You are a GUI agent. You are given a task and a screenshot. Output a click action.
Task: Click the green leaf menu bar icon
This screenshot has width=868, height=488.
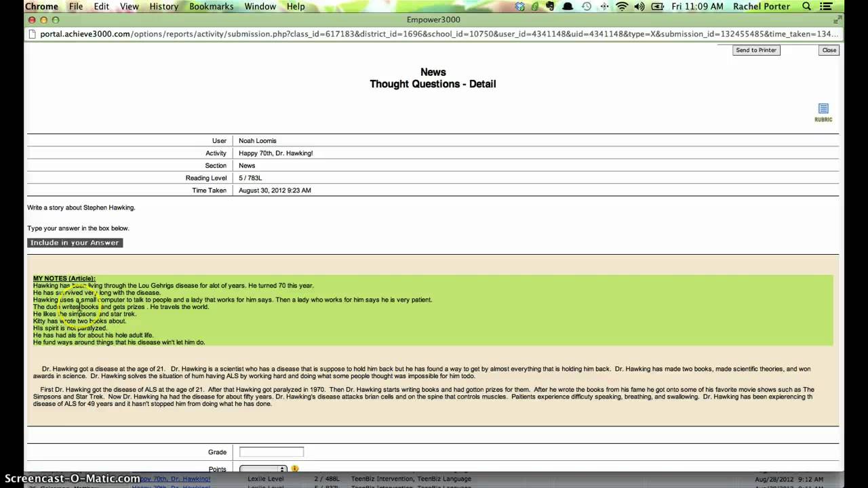pos(535,6)
